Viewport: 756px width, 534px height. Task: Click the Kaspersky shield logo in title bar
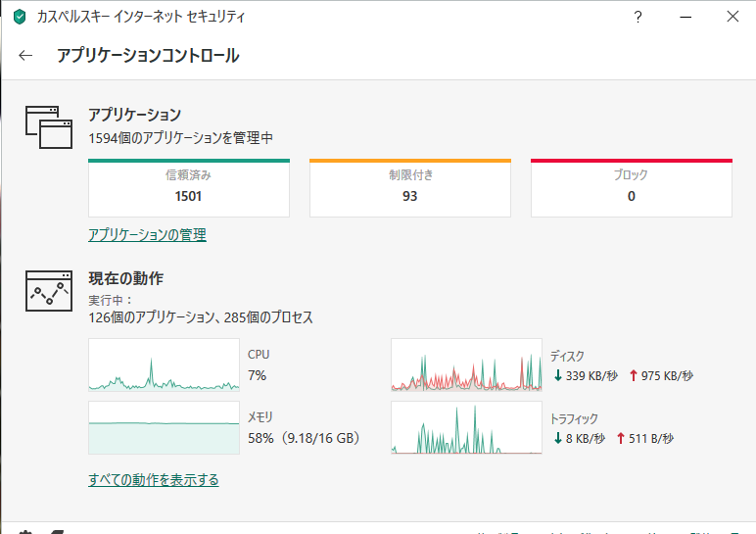(x=20, y=17)
